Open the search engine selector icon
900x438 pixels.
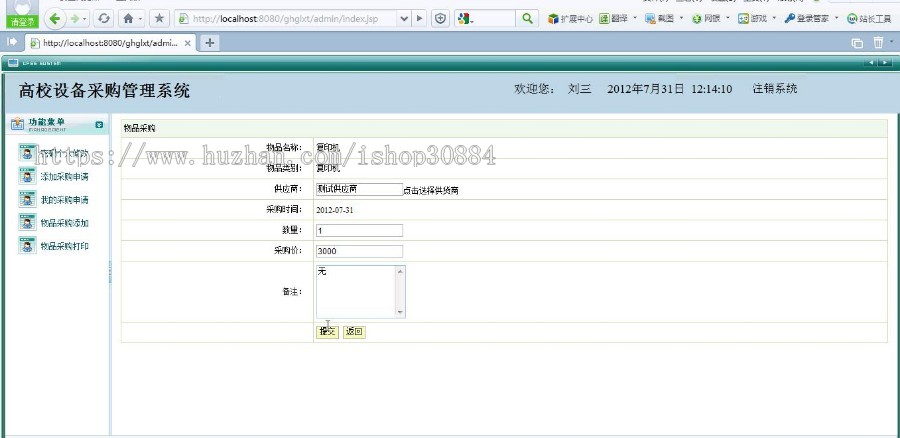[465, 19]
